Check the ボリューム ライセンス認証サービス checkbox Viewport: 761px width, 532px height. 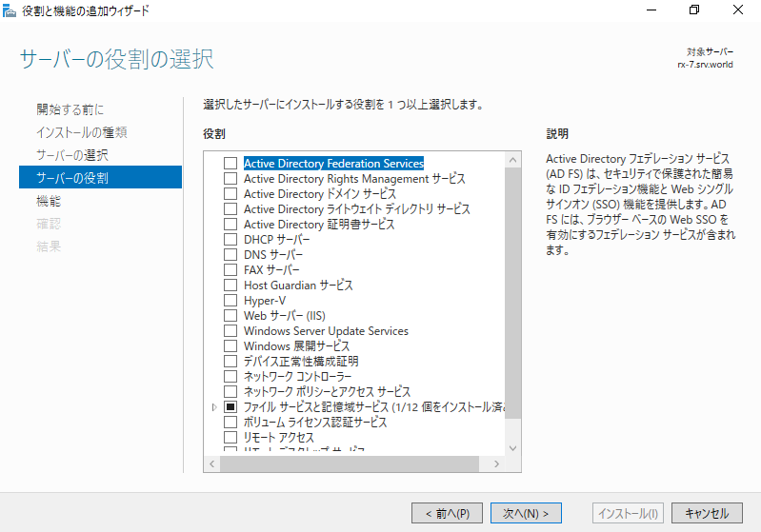tap(230, 423)
